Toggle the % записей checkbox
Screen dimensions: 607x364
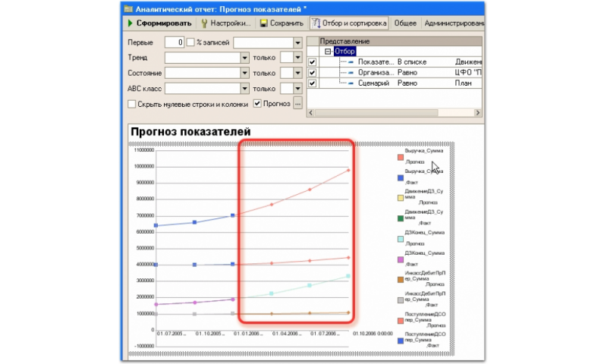pos(191,42)
